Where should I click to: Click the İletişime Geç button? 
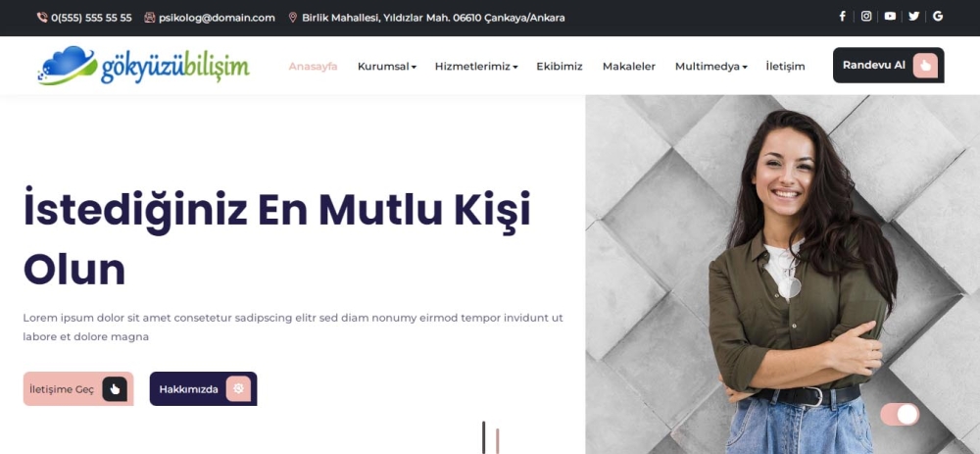pos(78,389)
